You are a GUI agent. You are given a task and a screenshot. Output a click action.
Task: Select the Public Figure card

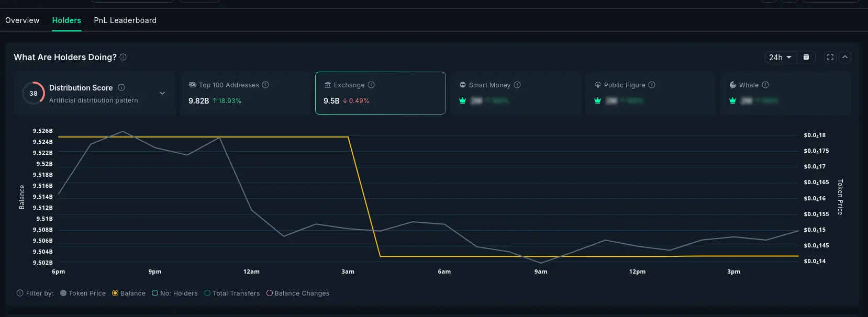(651, 93)
